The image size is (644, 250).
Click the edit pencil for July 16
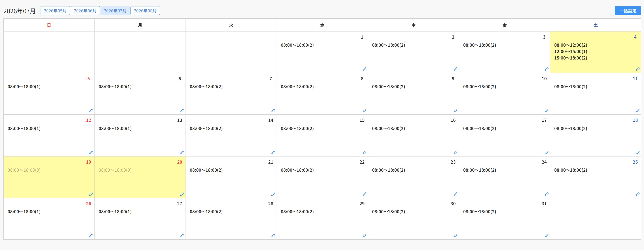click(x=455, y=153)
